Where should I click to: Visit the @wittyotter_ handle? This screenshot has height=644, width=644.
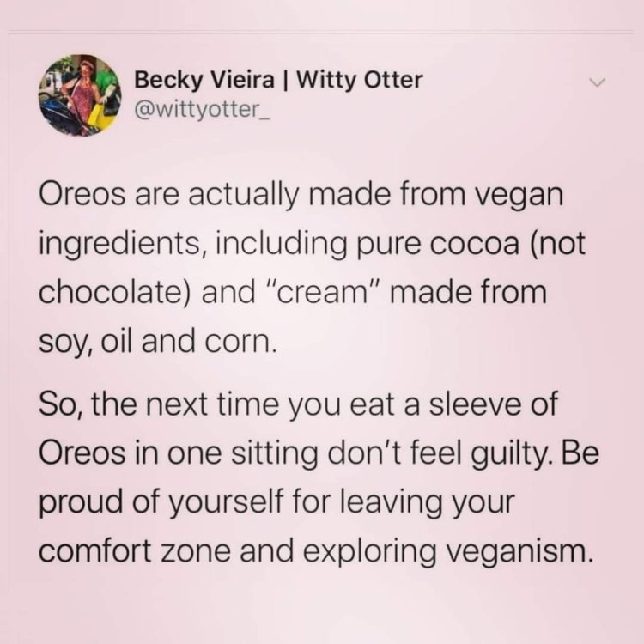point(202,109)
